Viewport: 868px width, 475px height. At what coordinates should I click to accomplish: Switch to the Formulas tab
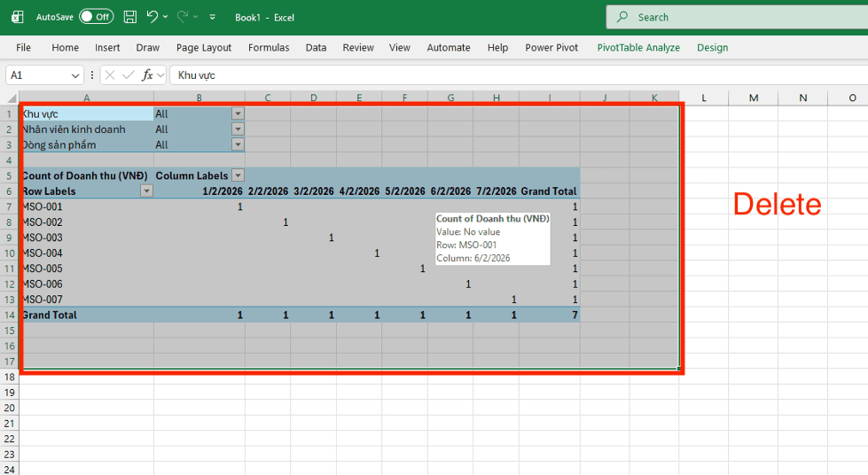pos(269,48)
